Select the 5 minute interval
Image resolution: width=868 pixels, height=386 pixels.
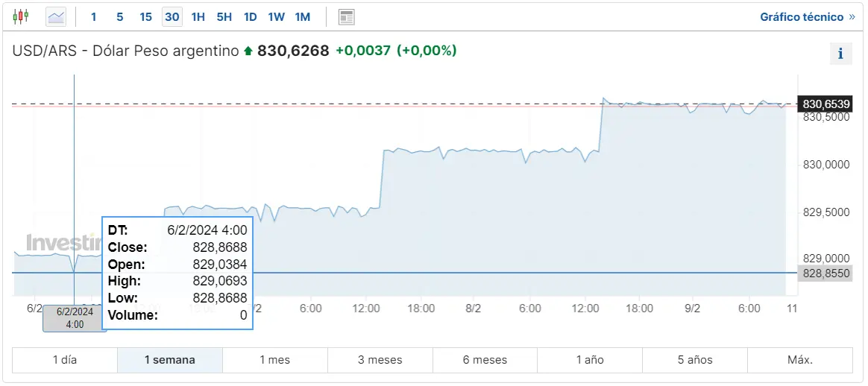click(119, 16)
